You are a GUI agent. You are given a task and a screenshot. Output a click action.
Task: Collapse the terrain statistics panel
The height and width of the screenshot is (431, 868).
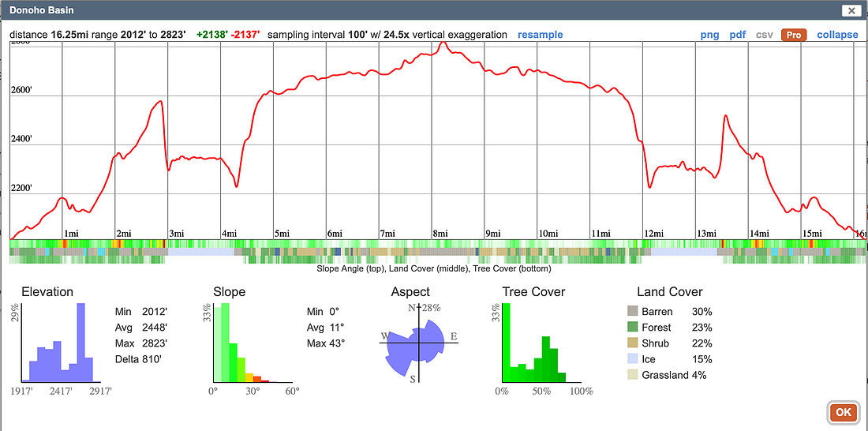[837, 35]
